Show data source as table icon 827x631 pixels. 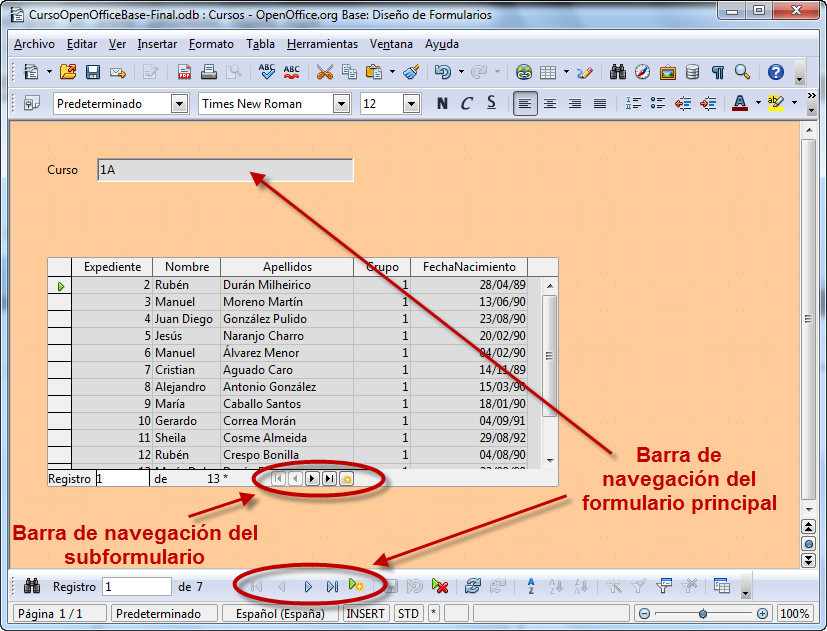point(722,586)
